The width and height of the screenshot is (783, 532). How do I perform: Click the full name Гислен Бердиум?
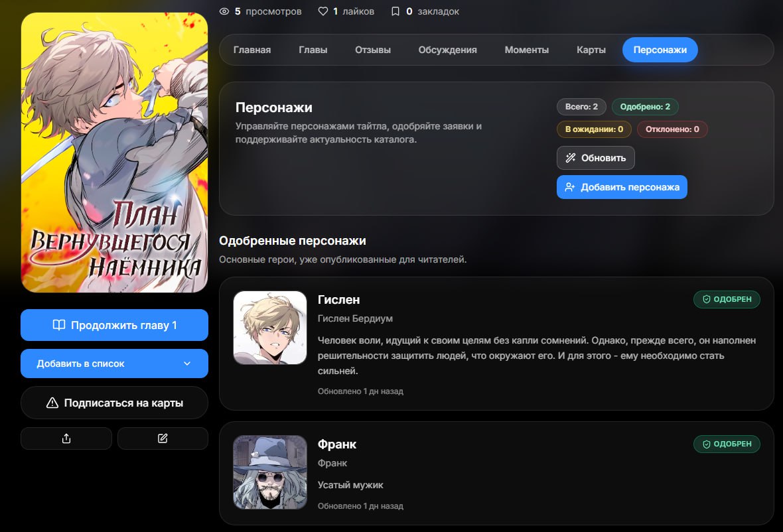point(355,318)
